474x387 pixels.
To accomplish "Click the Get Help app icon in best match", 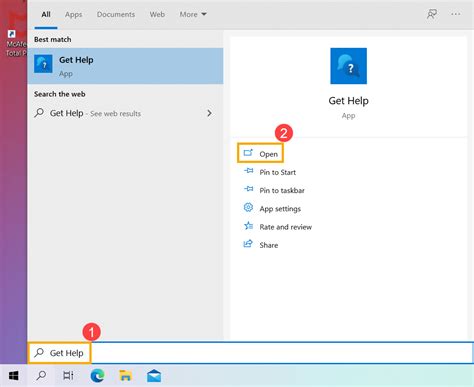I will (x=43, y=64).
